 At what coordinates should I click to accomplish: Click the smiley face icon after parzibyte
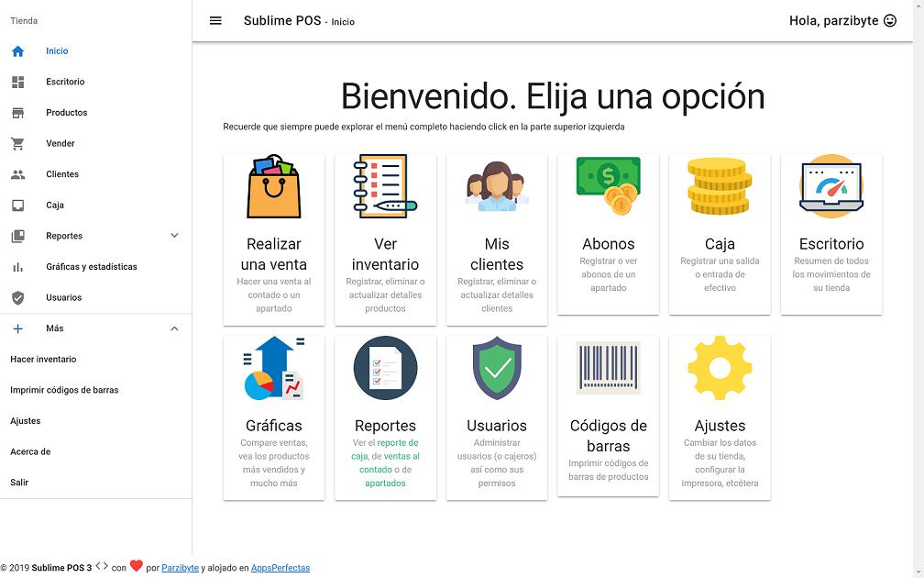pos(890,20)
